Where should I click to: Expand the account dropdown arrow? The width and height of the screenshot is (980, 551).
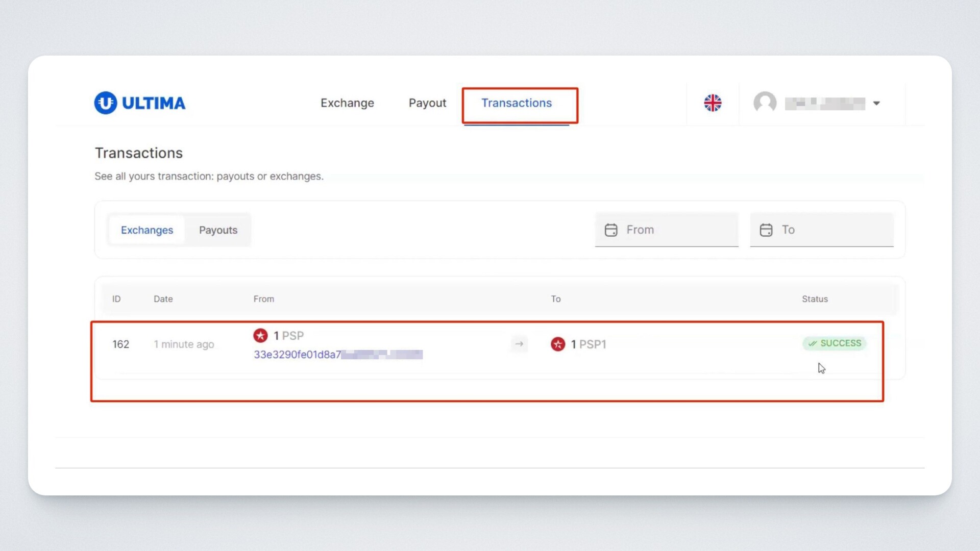tap(876, 103)
